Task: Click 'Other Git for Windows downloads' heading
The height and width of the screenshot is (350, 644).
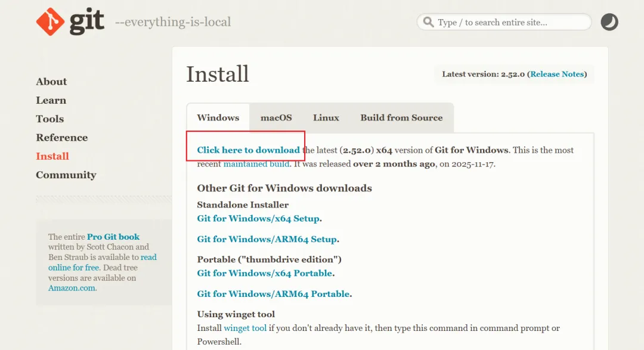Action: (x=284, y=188)
